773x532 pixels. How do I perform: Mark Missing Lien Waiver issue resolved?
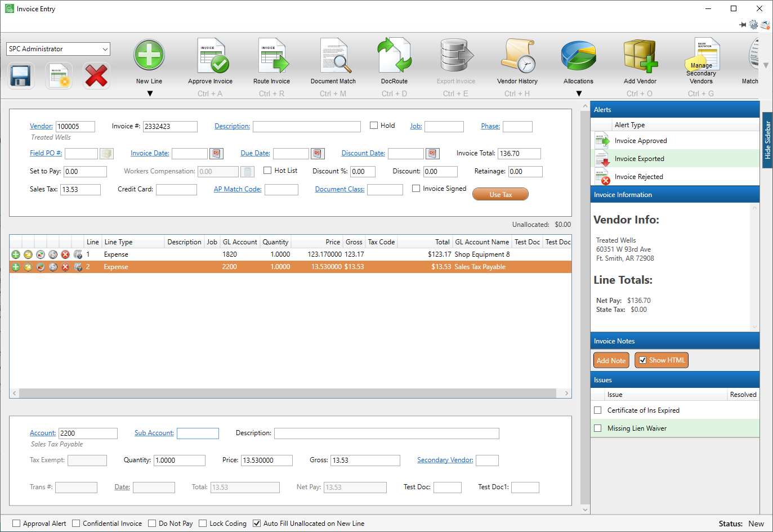[598, 428]
